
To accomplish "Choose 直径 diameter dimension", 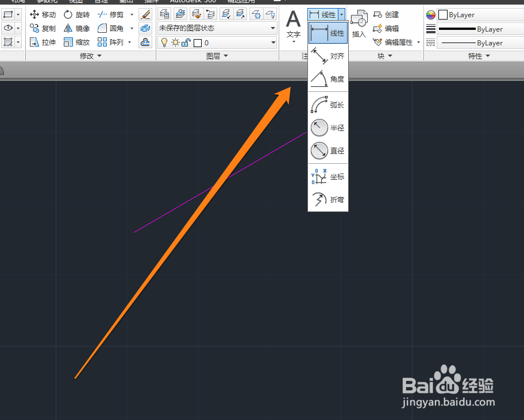I will tap(328, 151).
